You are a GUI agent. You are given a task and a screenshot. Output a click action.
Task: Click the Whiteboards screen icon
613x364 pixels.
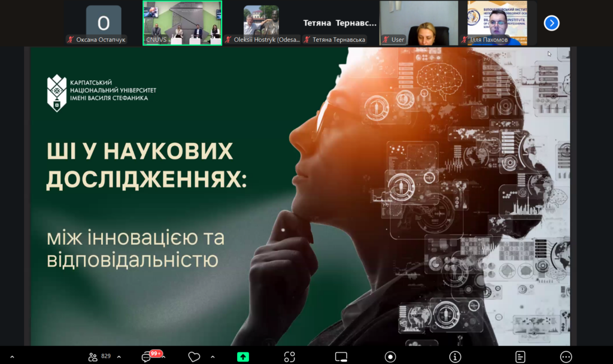pos(341,357)
